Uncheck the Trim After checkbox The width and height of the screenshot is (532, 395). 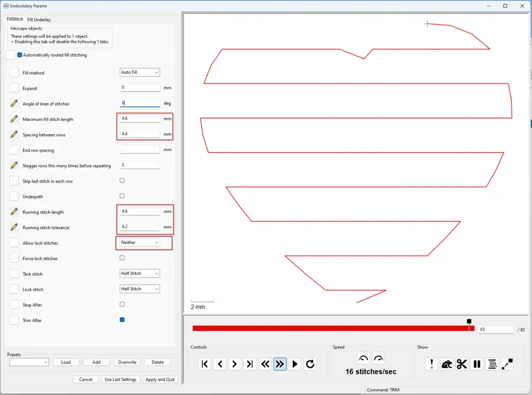pos(122,320)
